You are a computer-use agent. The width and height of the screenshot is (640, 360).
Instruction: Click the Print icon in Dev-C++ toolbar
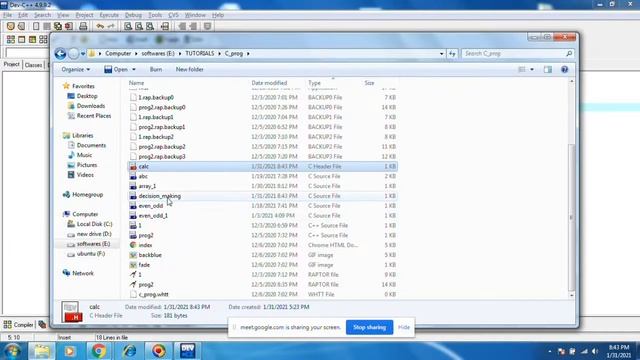pos(83,27)
